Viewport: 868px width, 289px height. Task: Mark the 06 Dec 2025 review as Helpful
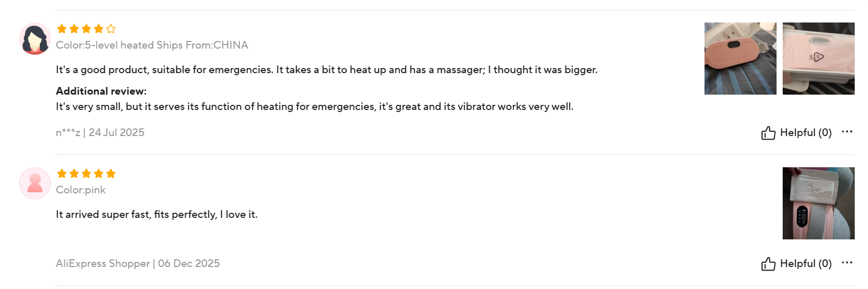(796, 263)
